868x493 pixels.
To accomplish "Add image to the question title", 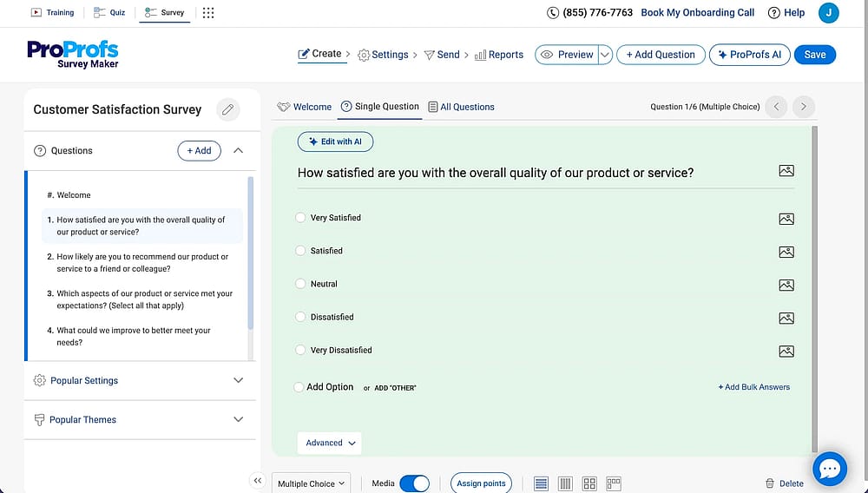I will [786, 171].
